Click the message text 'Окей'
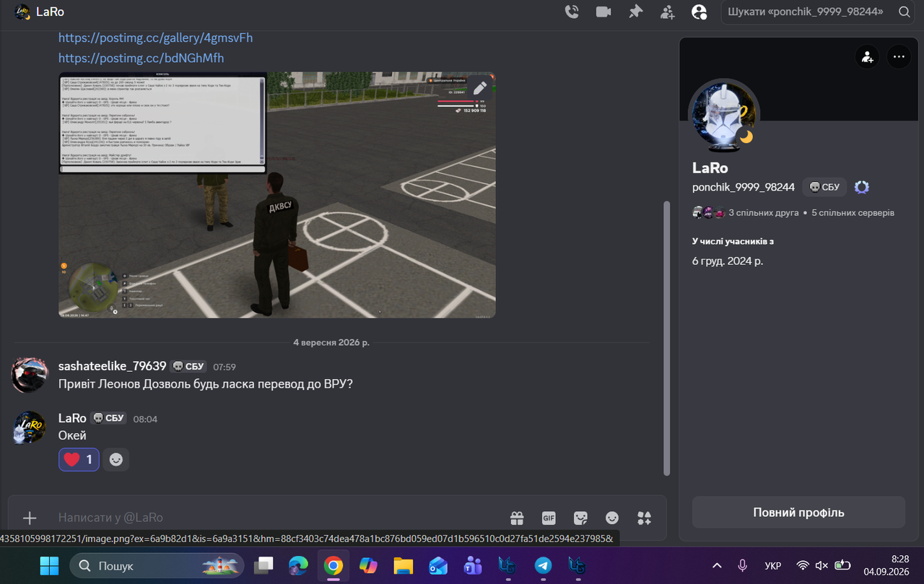The width and height of the screenshot is (924, 584). (72, 436)
